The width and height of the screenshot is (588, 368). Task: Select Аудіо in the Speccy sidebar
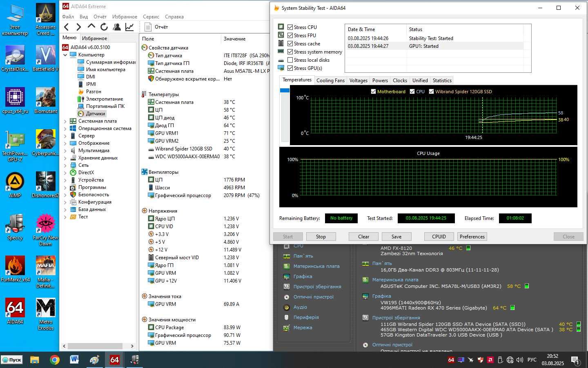pos(300,307)
